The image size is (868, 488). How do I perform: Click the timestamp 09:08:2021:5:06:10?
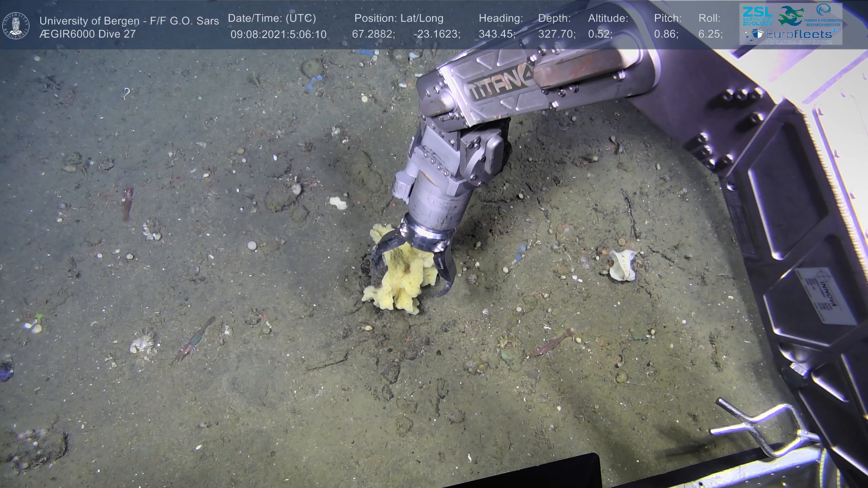click(x=278, y=34)
